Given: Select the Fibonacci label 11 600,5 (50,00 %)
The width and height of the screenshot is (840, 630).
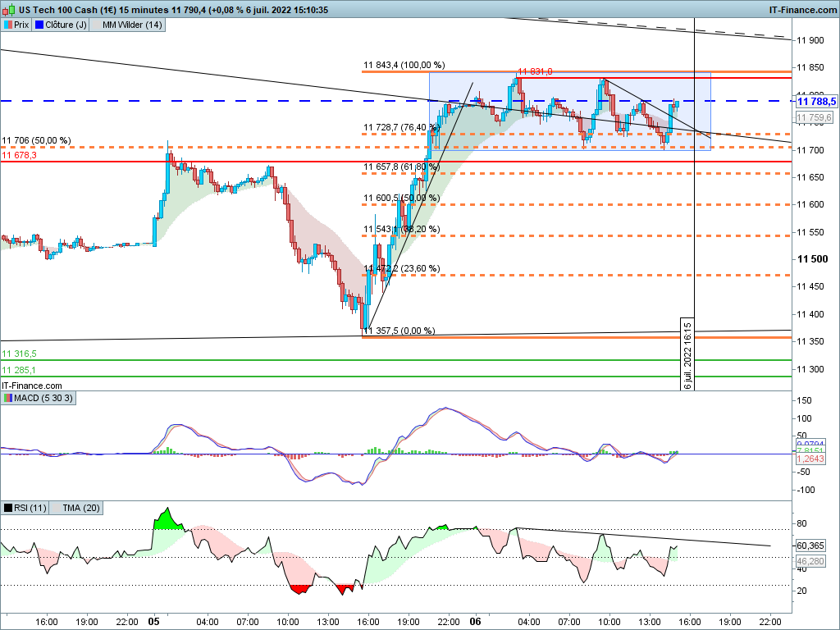Looking at the screenshot, I should [x=402, y=198].
